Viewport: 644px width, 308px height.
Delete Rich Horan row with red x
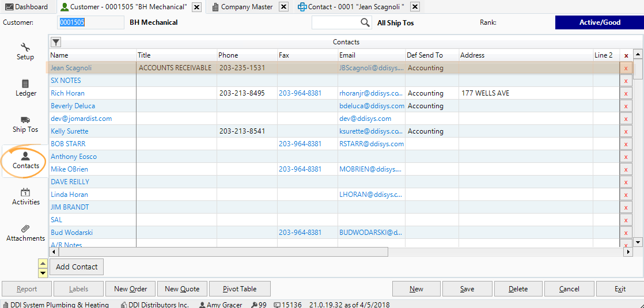pos(626,93)
